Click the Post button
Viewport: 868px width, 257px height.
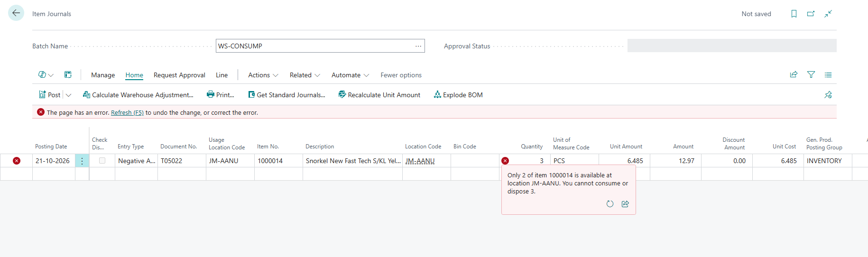(50, 95)
